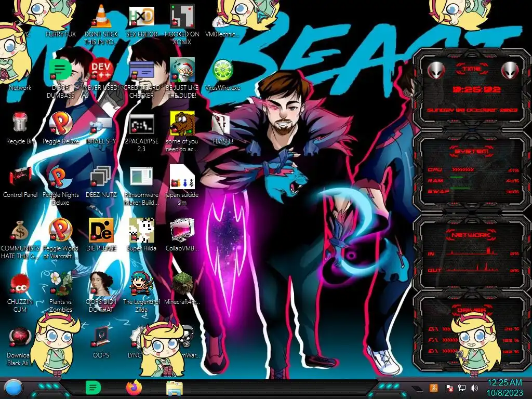Click the NETWORK widget title
The width and height of the screenshot is (532, 399).
pos(471,235)
